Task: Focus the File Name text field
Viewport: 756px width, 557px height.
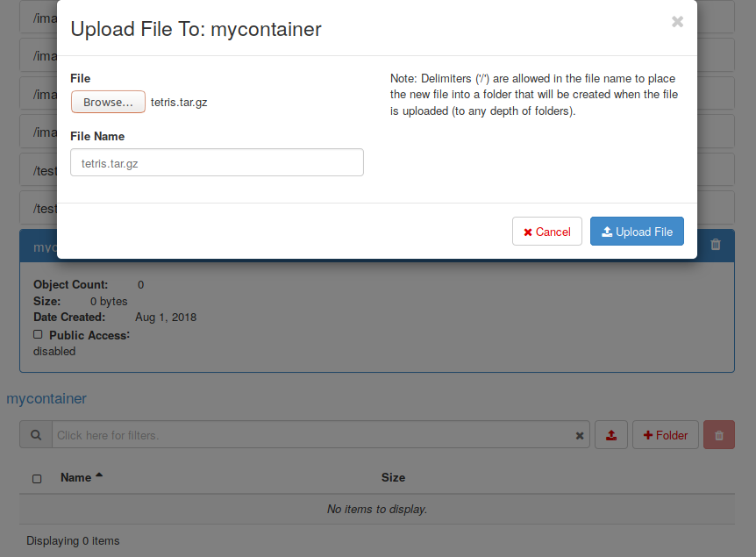Action: pos(217,162)
